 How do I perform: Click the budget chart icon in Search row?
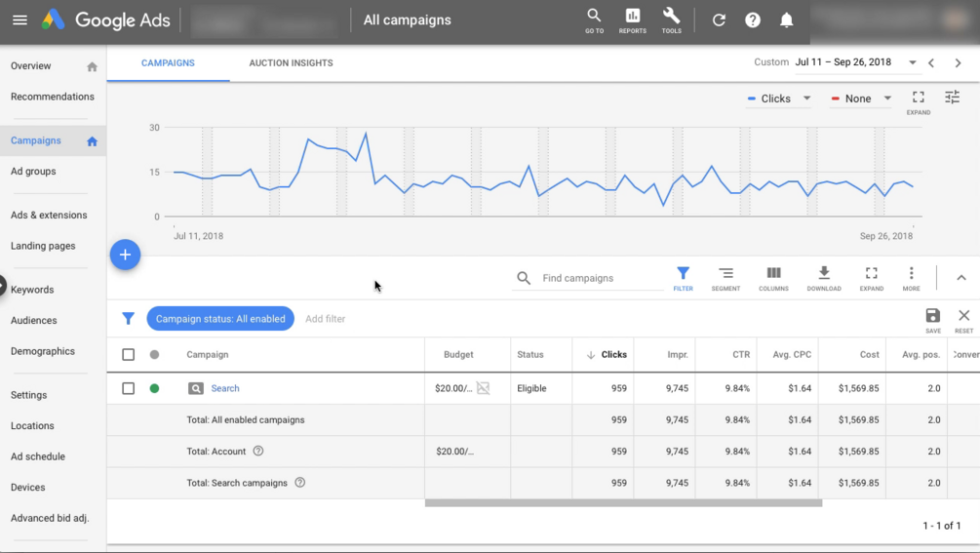(483, 388)
